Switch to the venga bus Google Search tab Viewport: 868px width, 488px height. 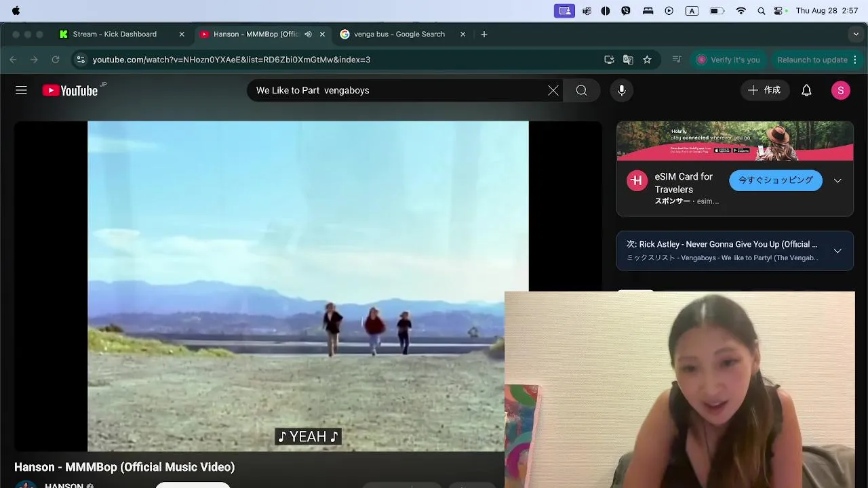399,34
